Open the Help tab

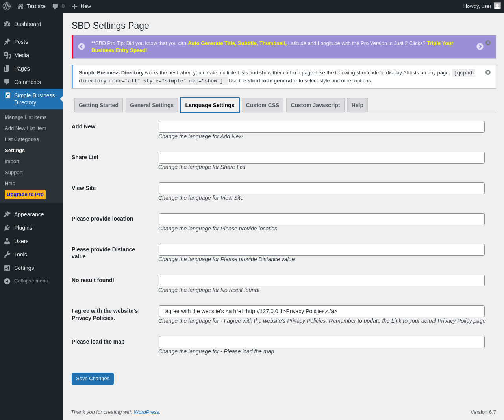point(358,105)
